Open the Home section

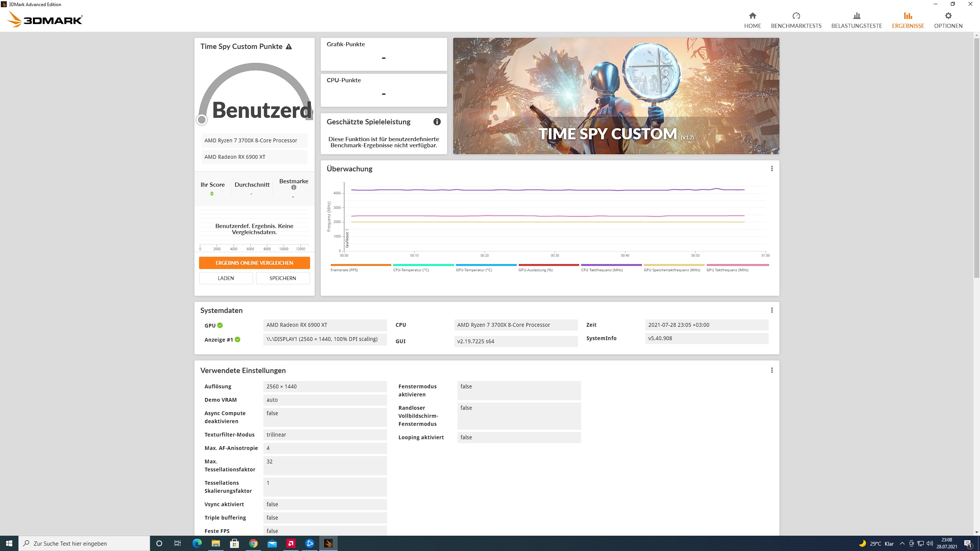pos(752,20)
